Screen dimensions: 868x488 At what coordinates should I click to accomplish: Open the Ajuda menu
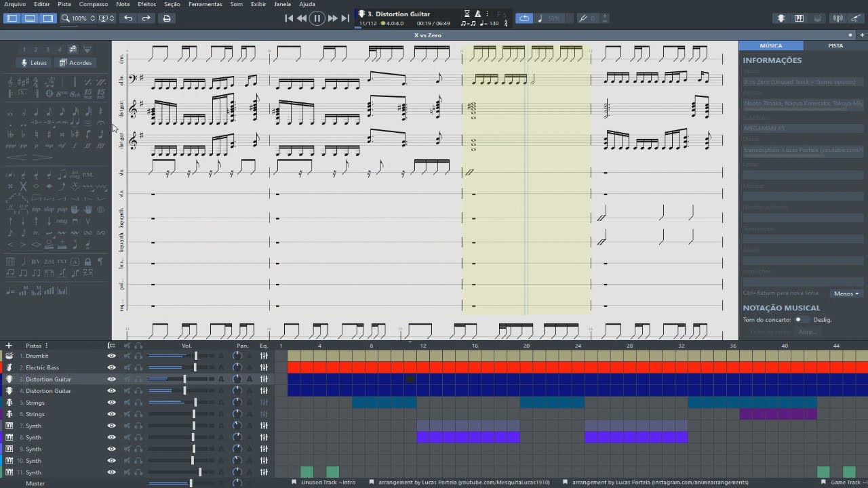pyautogui.click(x=307, y=4)
